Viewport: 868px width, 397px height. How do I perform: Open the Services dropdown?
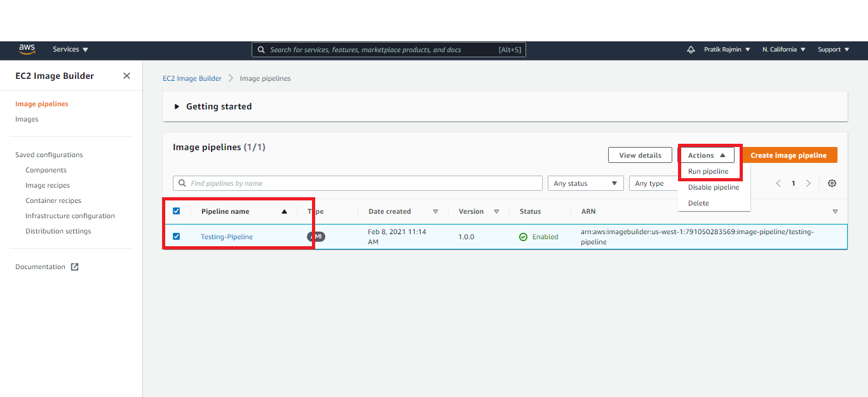click(71, 50)
